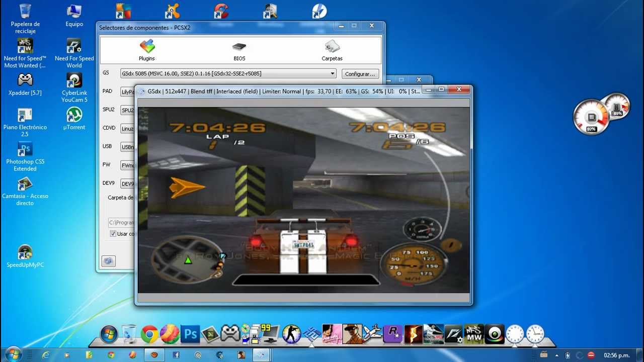644x362 pixels.
Task: Open the CDVD Linuz plugin combo box
Action: [x=127, y=128]
